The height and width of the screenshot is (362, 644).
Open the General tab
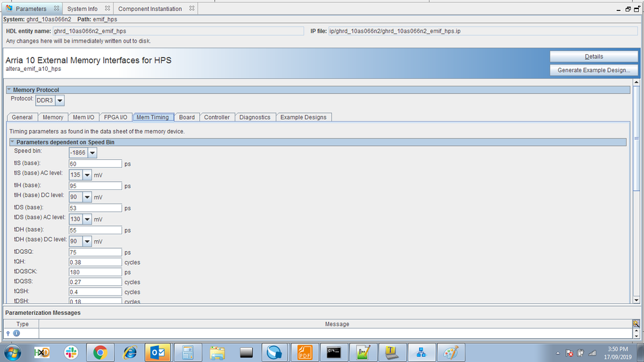click(x=22, y=117)
